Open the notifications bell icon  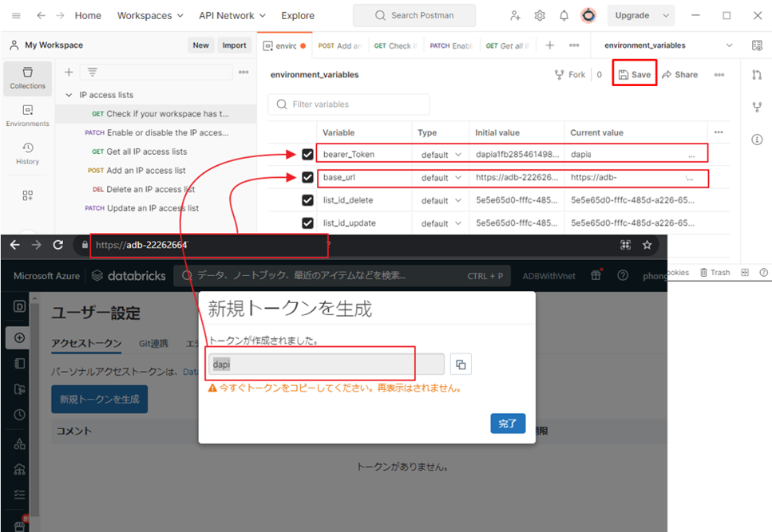564,16
